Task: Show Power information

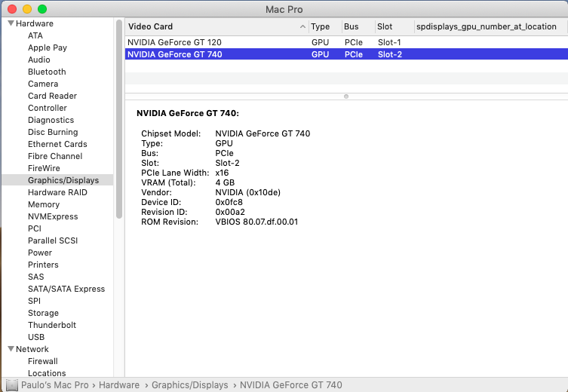Action: point(40,253)
